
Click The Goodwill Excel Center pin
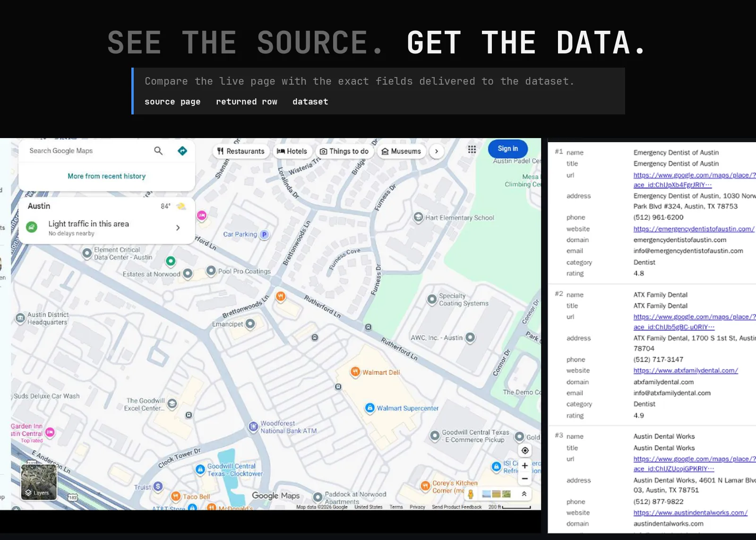click(x=172, y=404)
